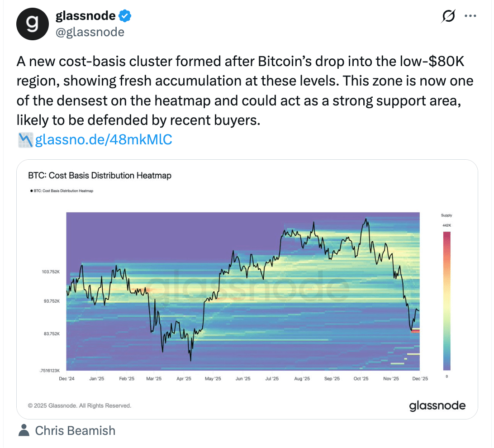Click the Oct '25 x-axis label
Image resolution: width=494 pixels, height=448 pixels.
pyautogui.click(x=361, y=379)
